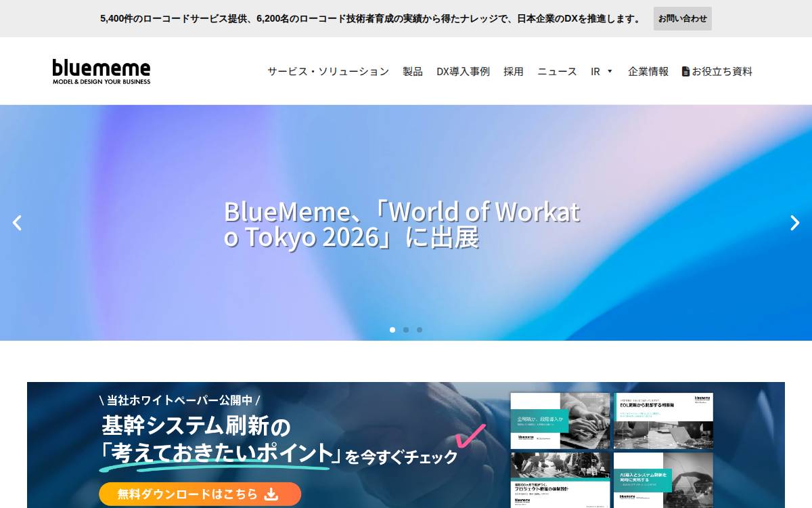The image size is (812, 508).
Task: Open World of Workato Tokyo 2026 headline
Action: coord(402,224)
